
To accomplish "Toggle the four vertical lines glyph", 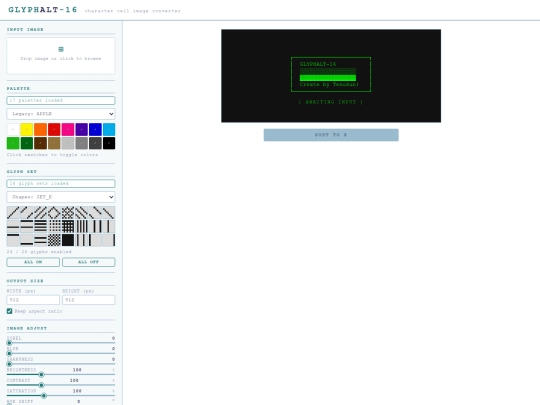I will point(82,226).
